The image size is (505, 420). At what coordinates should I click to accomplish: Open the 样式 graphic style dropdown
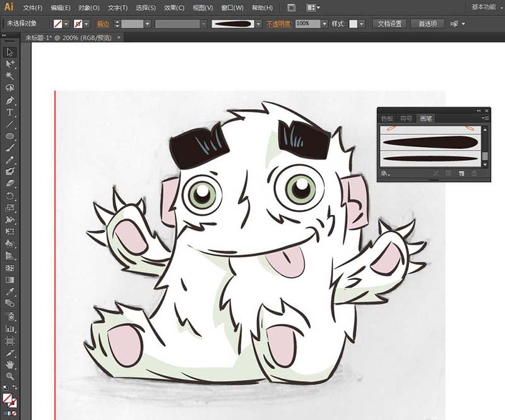click(x=362, y=24)
